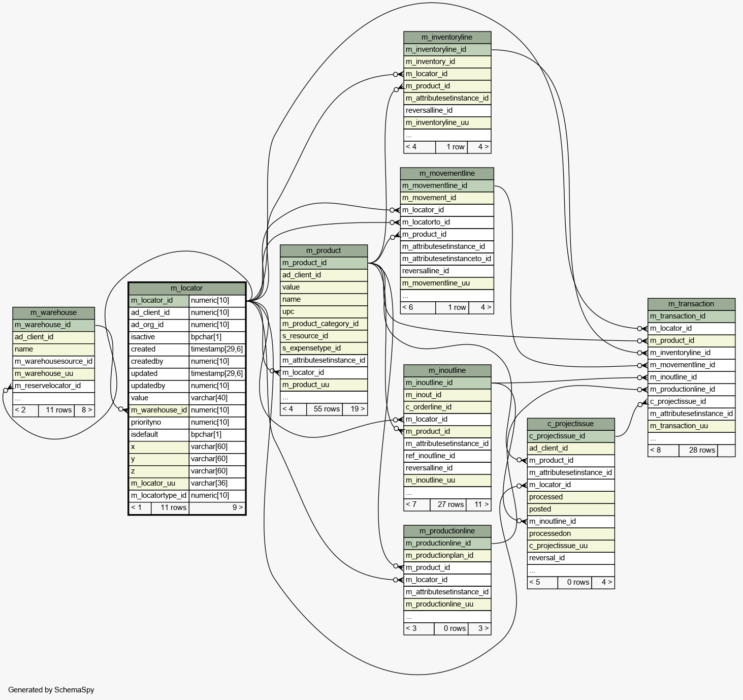Select m_locator_uu column
The image size is (743, 700).
(159, 483)
